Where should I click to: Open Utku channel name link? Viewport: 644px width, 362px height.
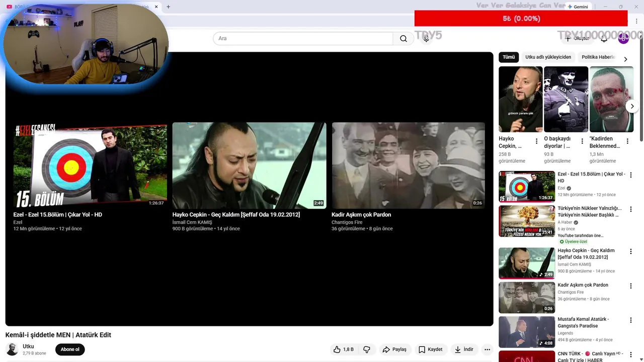(x=28, y=346)
